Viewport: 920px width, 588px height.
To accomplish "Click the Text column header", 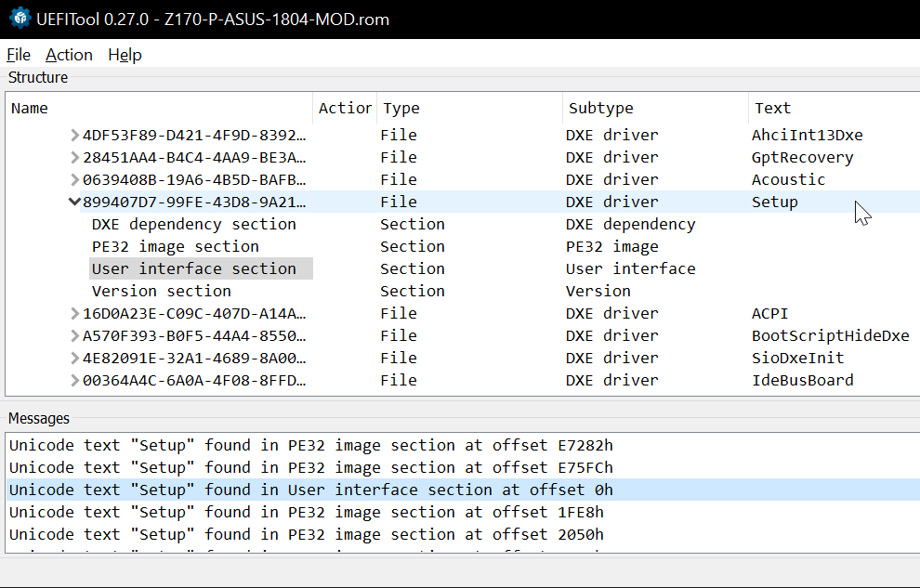I will coord(772,109).
